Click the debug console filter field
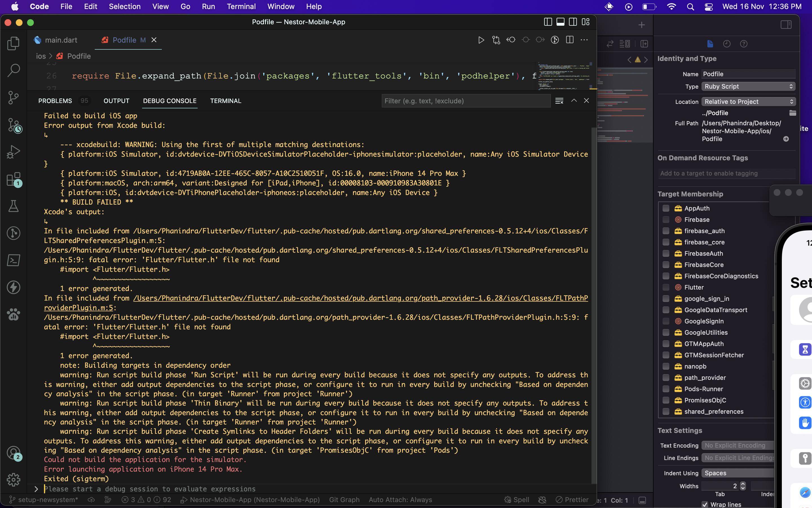This screenshot has width=812, height=508. (x=466, y=101)
